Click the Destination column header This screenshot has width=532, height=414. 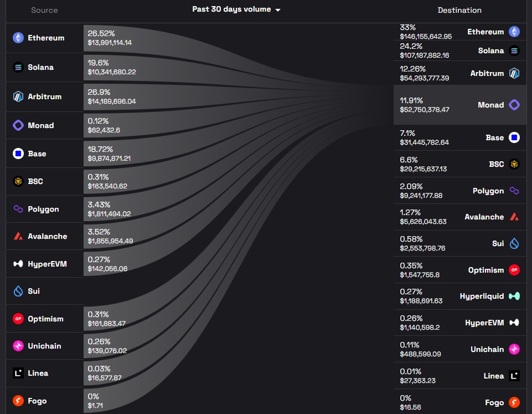tap(459, 10)
